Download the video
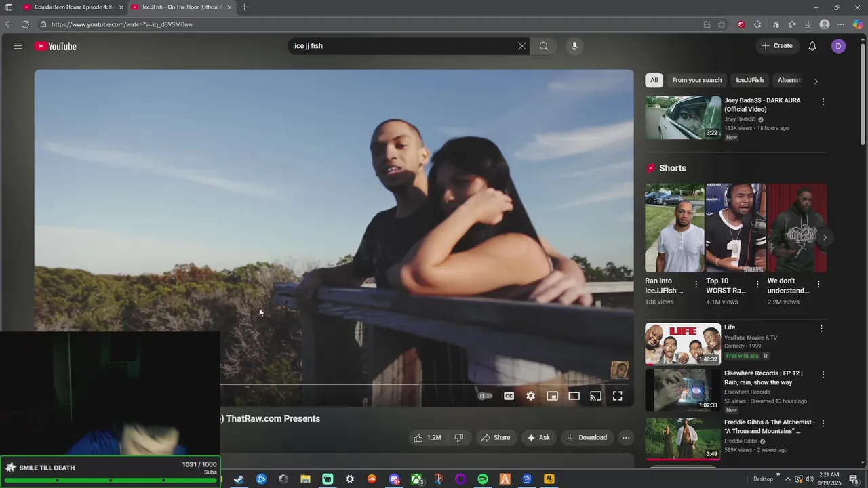 point(587,437)
